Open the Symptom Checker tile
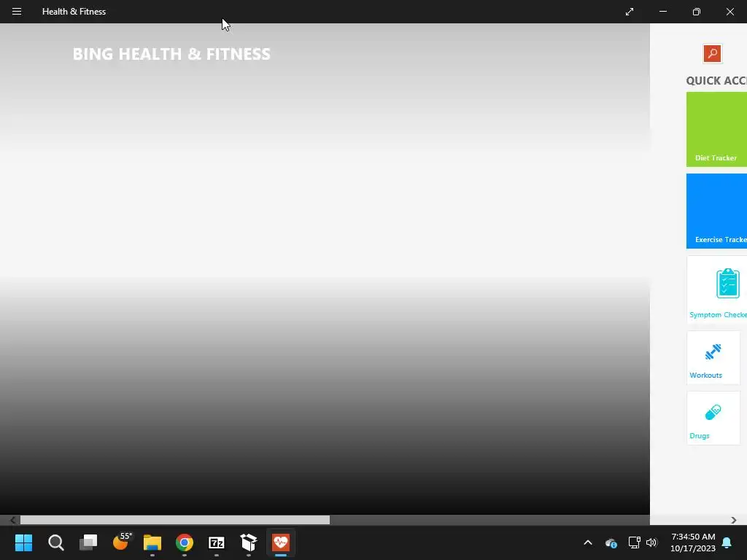The height and width of the screenshot is (560, 747). pyautogui.click(x=716, y=289)
